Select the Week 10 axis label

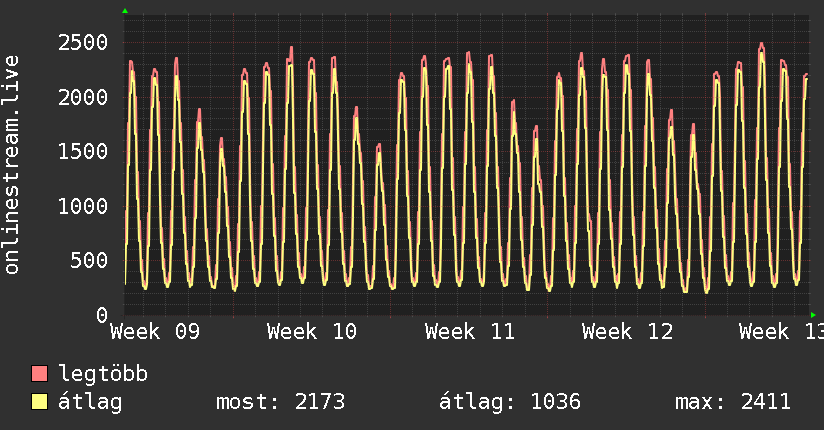(312, 332)
